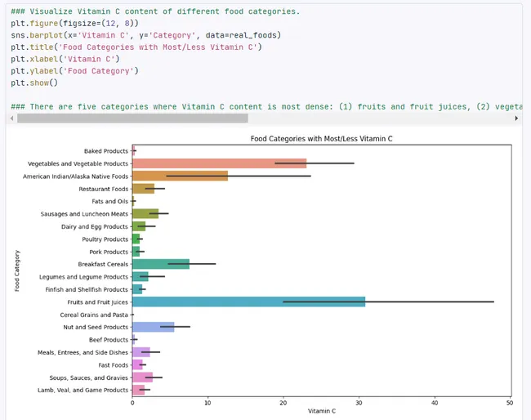The height and width of the screenshot is (420, 531).
Task: Click the x-axis tick label 40
Action: tap(435, 403)
